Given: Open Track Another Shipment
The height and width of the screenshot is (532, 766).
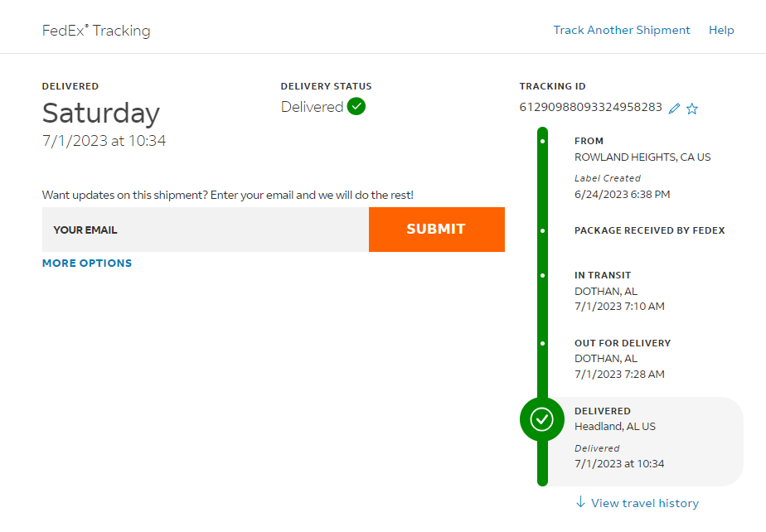Looking at the screenshot, I should (622, 30).
